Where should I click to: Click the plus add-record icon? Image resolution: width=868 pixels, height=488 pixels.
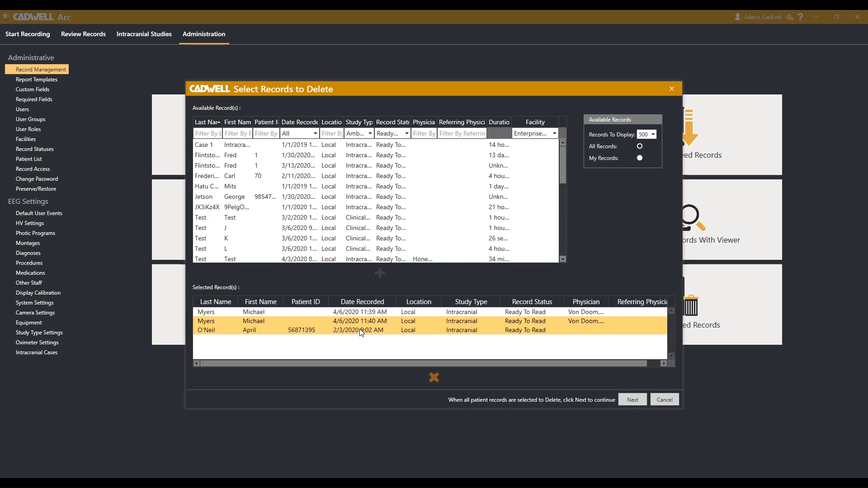click(x=380, y=273)
